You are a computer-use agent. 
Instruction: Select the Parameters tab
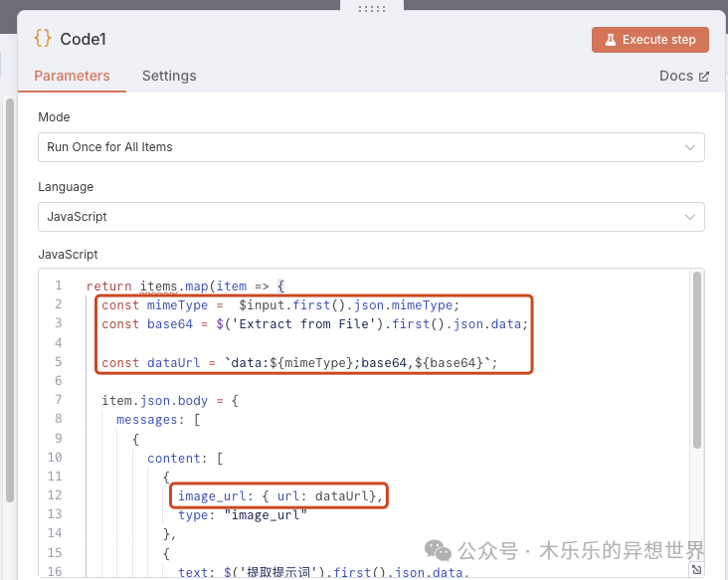[x=72, y=76]
